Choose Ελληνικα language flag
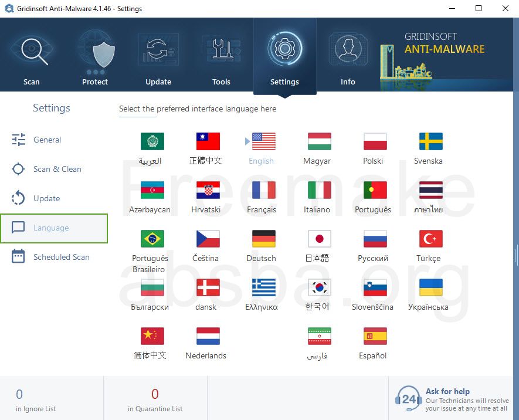The width and height of the screenshot is (519, 420). tap(263, 287)
